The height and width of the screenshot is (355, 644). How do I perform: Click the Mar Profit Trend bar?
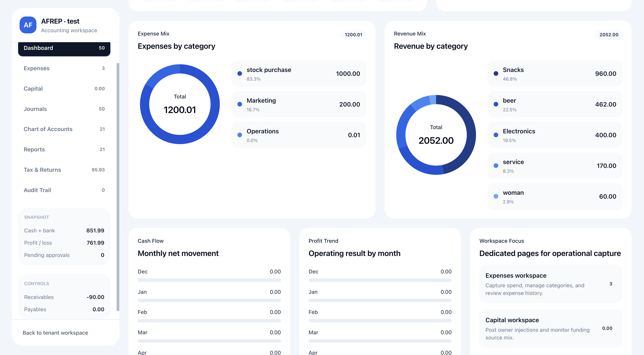click(x=380, y=341)
